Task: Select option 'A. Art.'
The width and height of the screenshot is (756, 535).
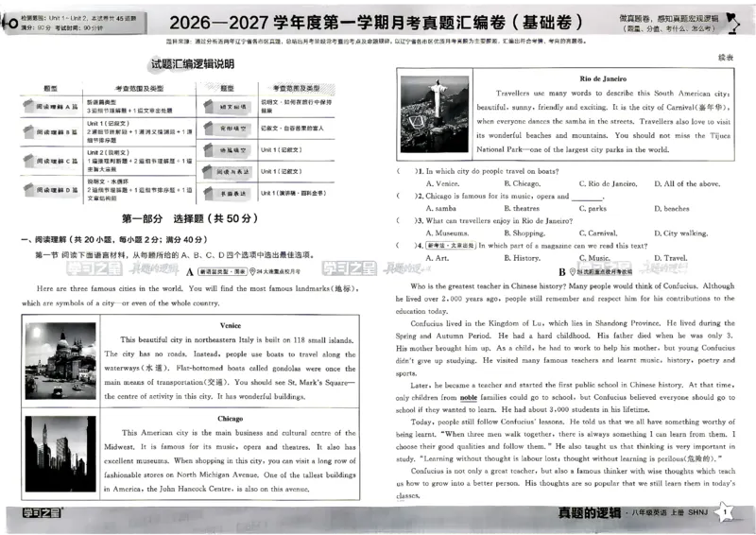Action: coord(438,258)
